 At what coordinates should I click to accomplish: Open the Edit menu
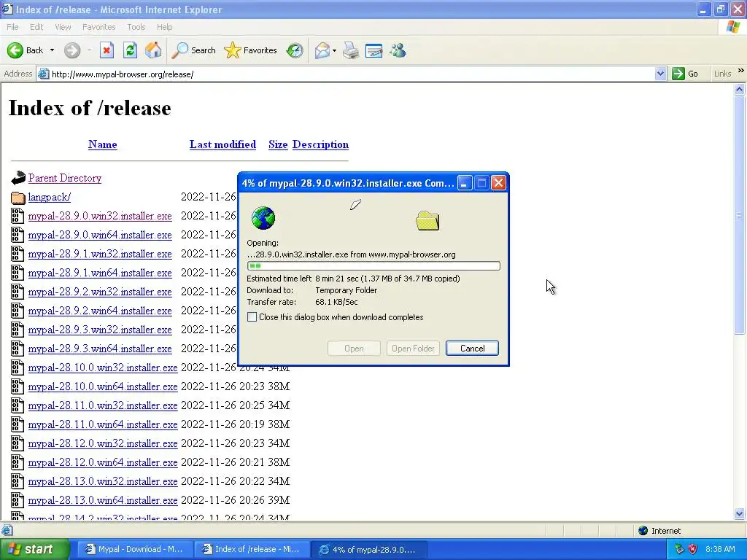pos(36,27)
